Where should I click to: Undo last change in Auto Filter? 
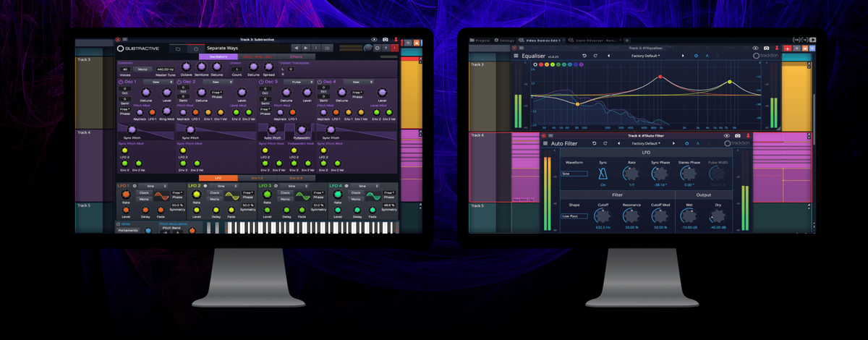click(594, 143)
